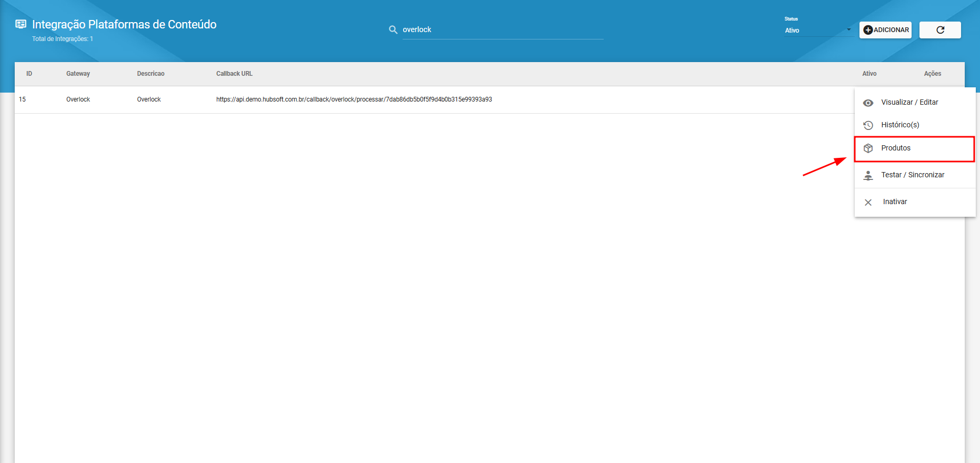Click the Ações column header
Viewport: 980px width, 463px height.
[932, 74]
